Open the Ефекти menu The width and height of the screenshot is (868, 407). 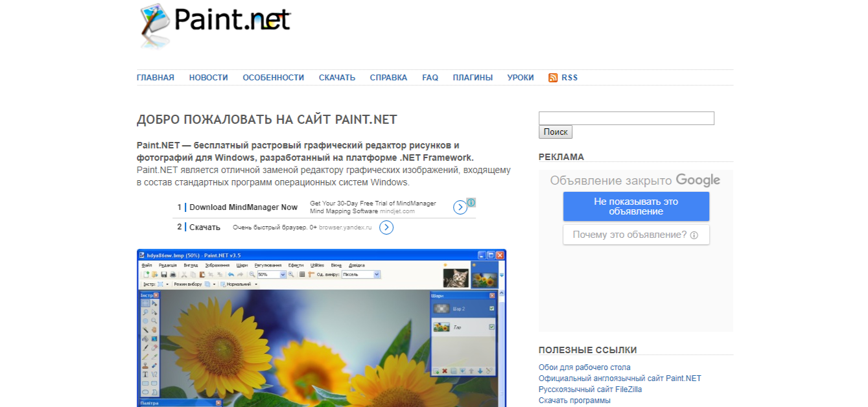(295, 265)
